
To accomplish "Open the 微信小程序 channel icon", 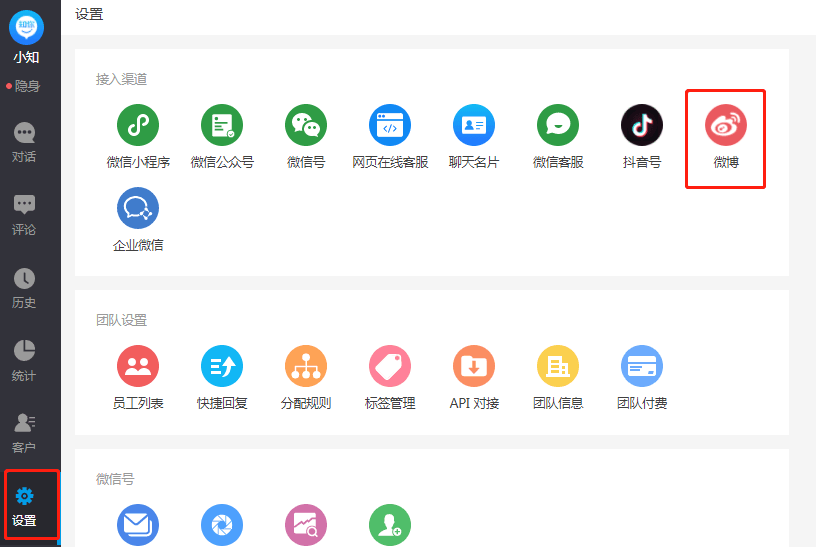I will pyautogui.click(x=138, y=125).
